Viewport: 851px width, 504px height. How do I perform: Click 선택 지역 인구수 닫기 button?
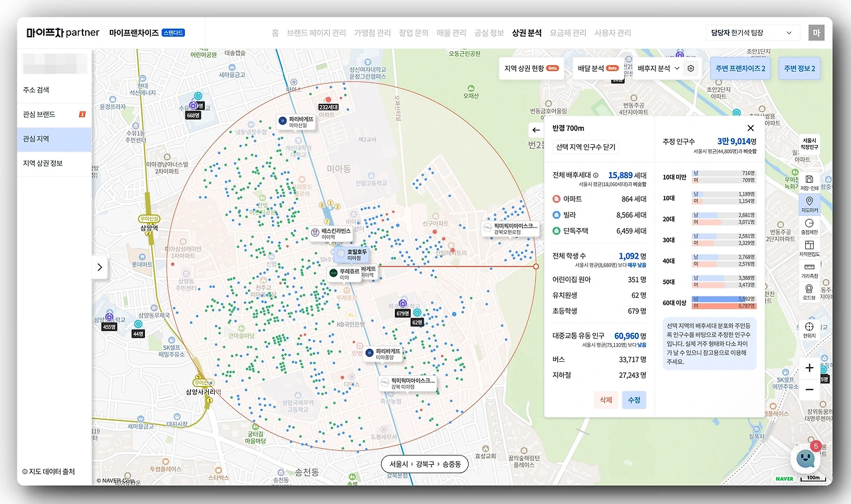[x=586, y=147]
